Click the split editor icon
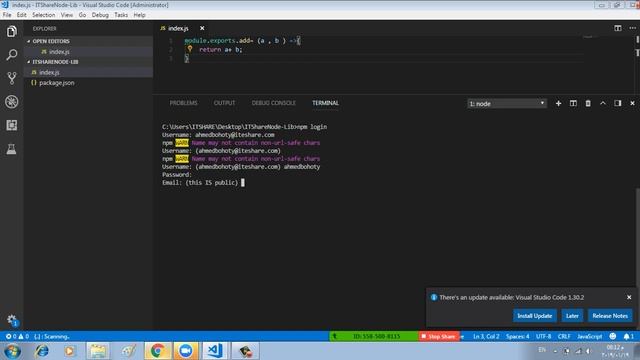 (x=618, y=28)
